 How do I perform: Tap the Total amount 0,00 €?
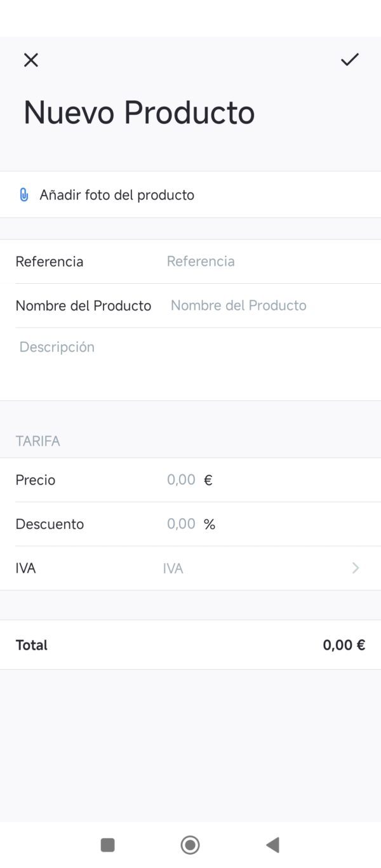point(344,645)
